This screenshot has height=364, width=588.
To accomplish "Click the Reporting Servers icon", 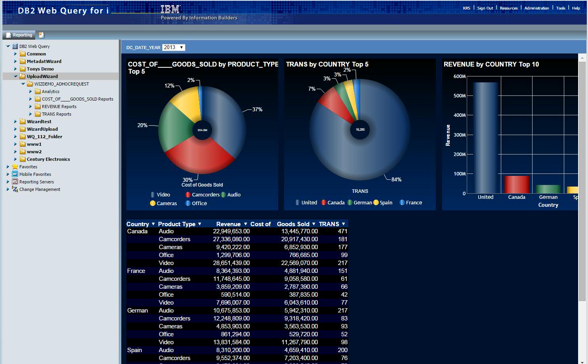I will 15,182.
